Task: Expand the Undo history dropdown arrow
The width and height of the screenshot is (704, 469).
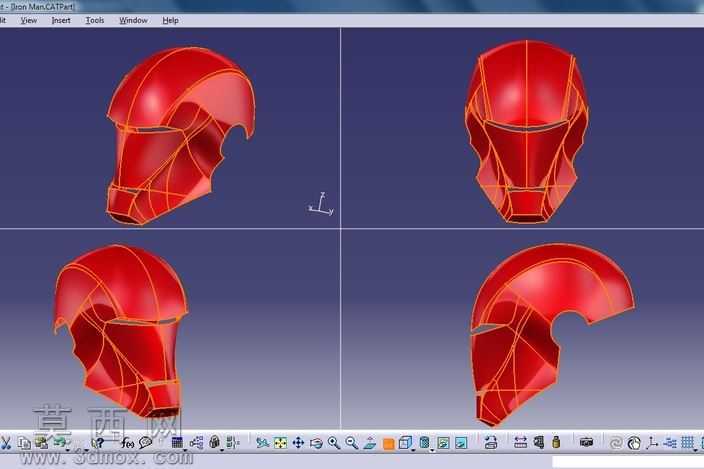Action: [x=68, y=450]
